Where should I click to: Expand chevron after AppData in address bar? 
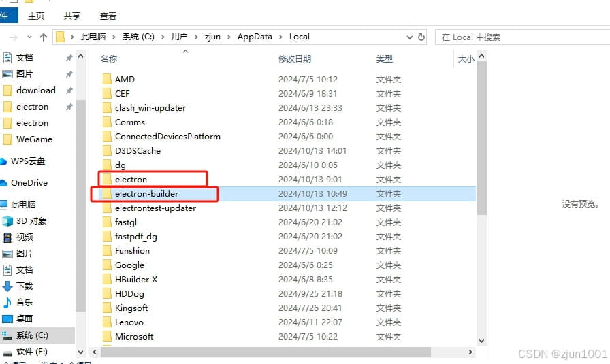(x=280, y=37)
